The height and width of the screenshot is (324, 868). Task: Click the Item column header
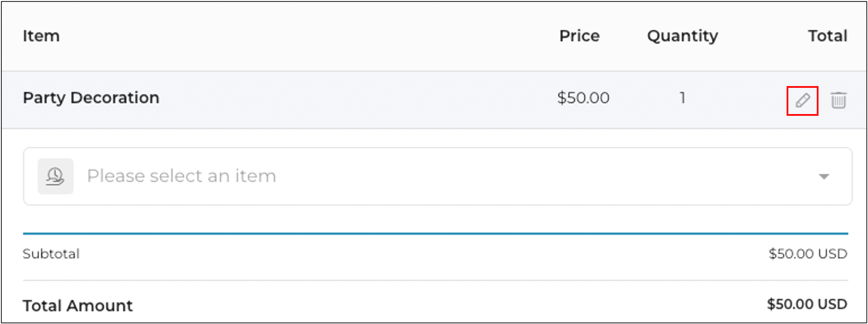pos(41,36)
